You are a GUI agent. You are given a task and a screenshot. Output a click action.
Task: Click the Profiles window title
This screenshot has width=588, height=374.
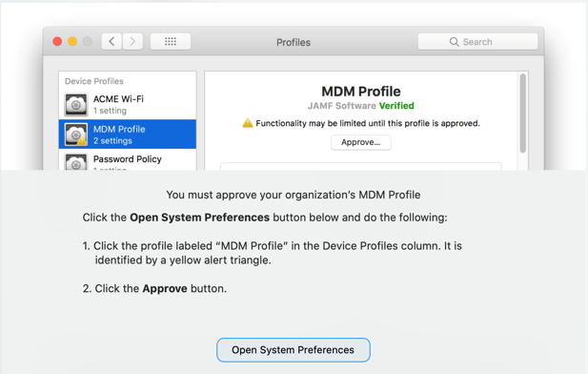[x=294, y=42]
